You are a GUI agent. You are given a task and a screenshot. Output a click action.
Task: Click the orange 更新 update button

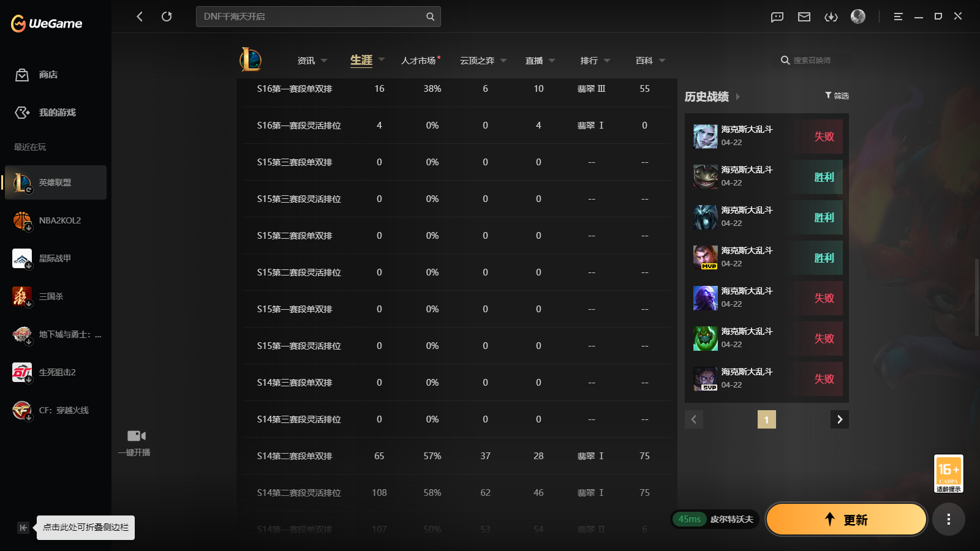click(x=846, y=519)
